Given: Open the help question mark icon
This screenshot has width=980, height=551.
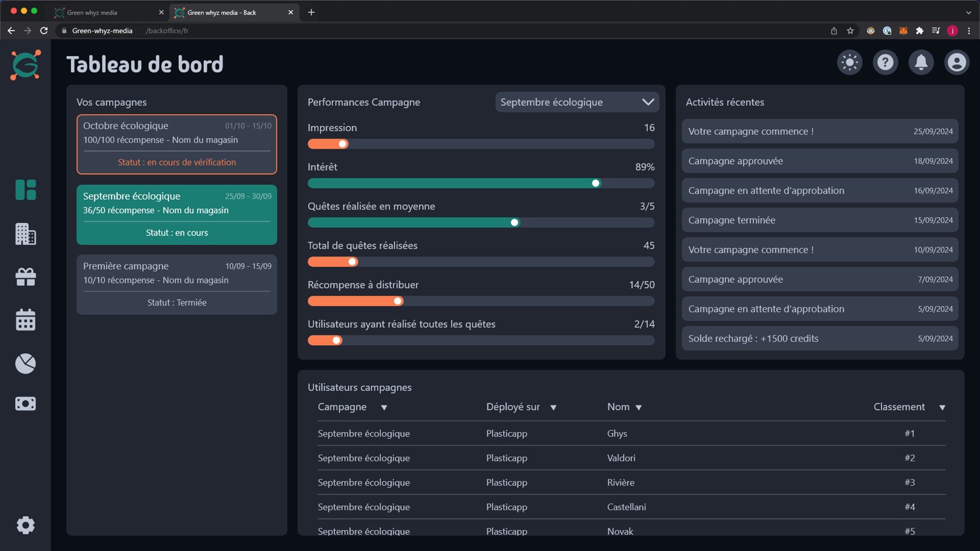Looking at the screenshot, I should coord(885,62).
